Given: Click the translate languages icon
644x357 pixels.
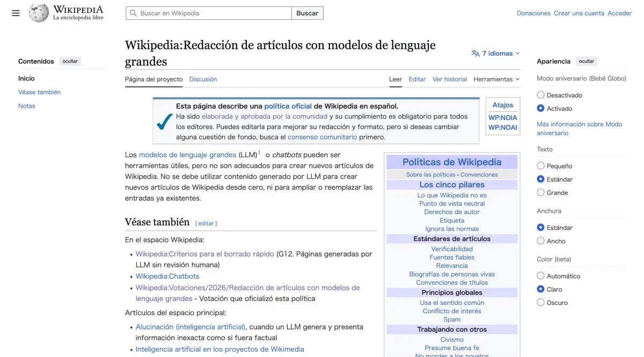Looking at the screenshot, I should (475, 53).
